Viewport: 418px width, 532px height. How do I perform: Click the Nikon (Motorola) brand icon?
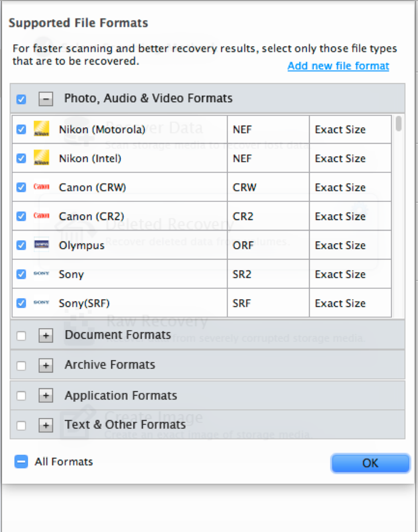pyautogui.click(x=41, y=129)
